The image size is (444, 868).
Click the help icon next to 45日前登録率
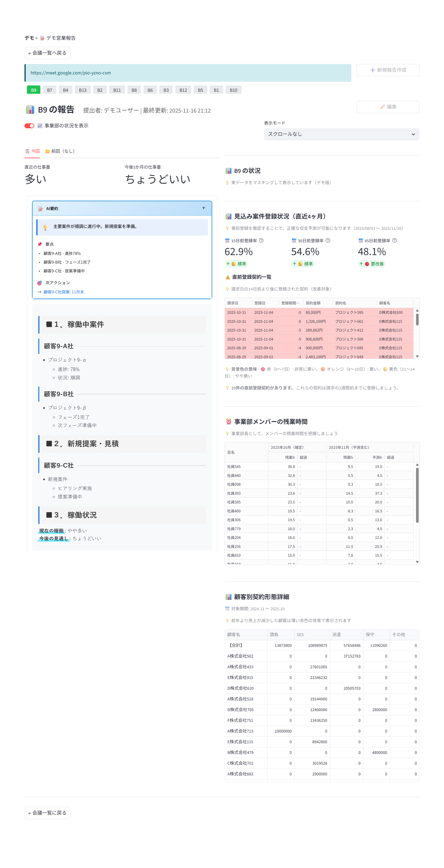coord(395,241)
